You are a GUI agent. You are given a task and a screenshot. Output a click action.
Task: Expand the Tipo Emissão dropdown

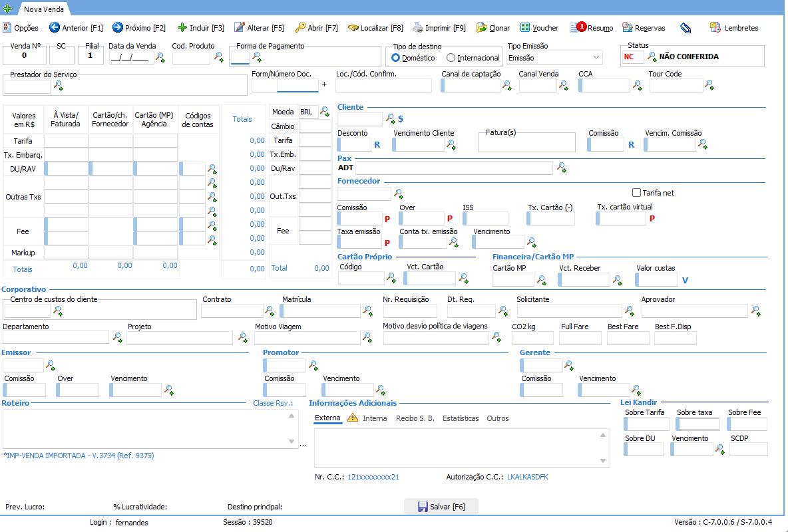596,58
